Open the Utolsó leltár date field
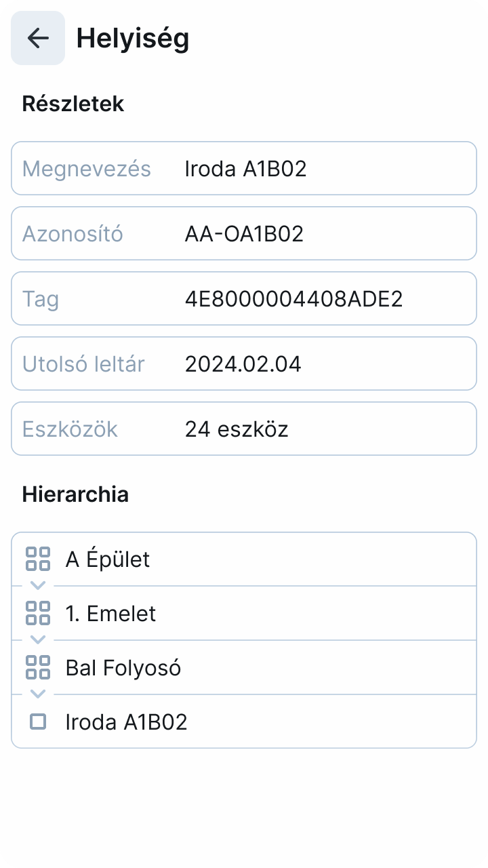This screenshot has height=868, width=488. (243, 363)
